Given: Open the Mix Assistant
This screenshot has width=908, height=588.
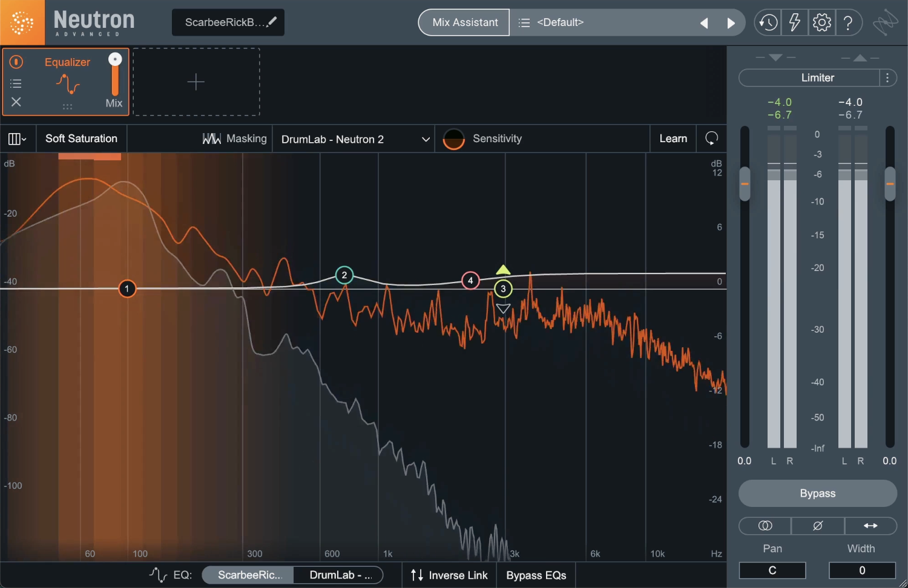Looking at the screenshot, I should 464,22.
